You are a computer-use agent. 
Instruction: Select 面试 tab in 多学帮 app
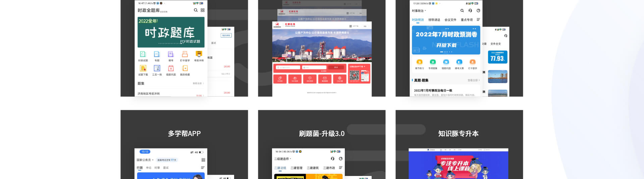point(166,168)
